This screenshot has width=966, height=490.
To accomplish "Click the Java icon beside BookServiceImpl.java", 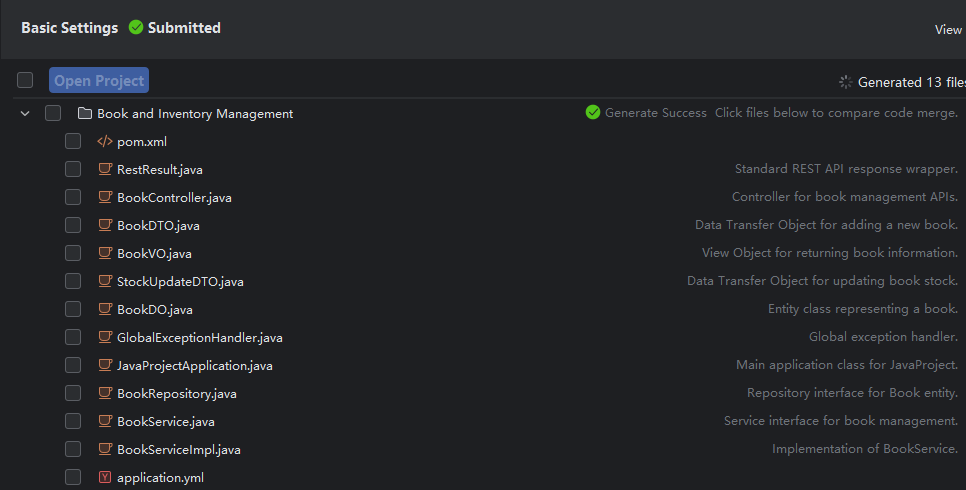I will click(x=105, y=450).
